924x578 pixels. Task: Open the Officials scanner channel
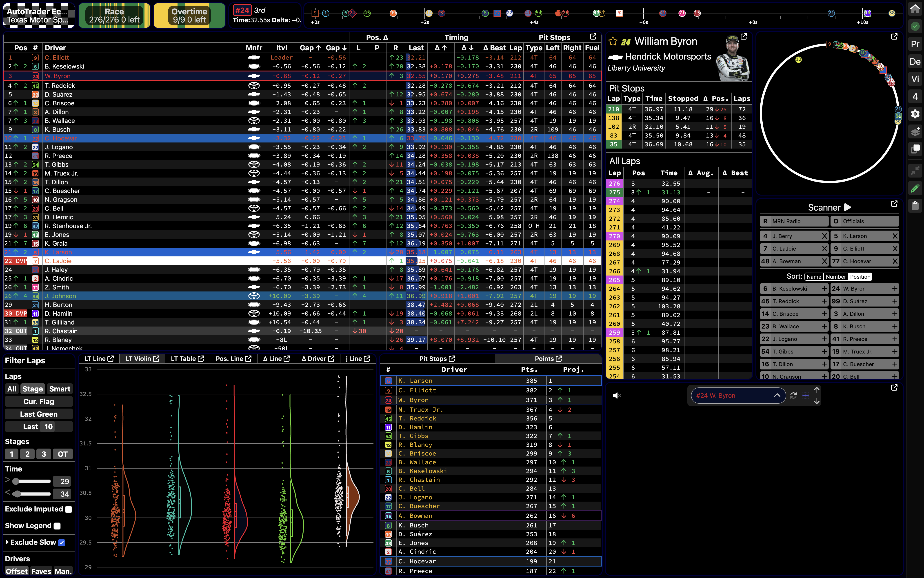tap(865, 221)
